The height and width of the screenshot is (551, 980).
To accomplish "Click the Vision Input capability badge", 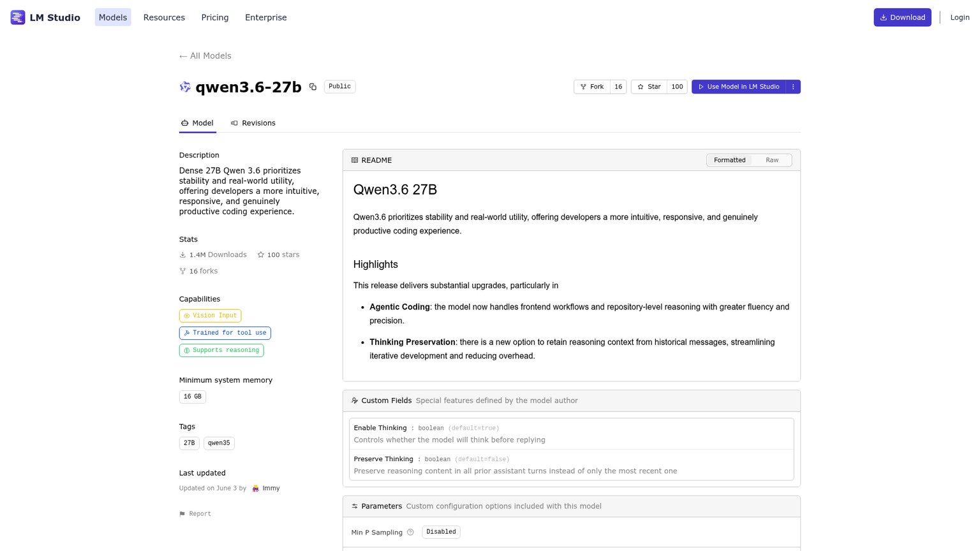I will pyautogui.click(x=210, y=316).
